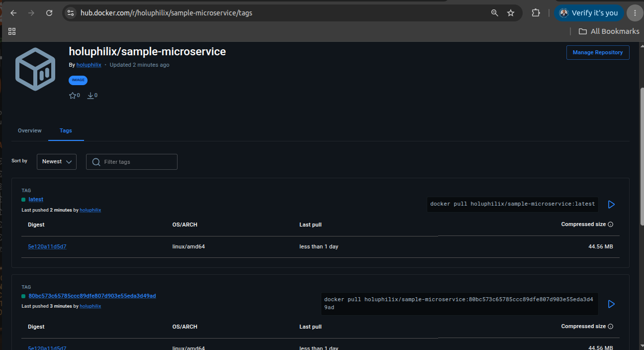This screenshot has height=350, width=644.
Task: Click OS/ARCH column header in latest tag
Action: point(185,225)
